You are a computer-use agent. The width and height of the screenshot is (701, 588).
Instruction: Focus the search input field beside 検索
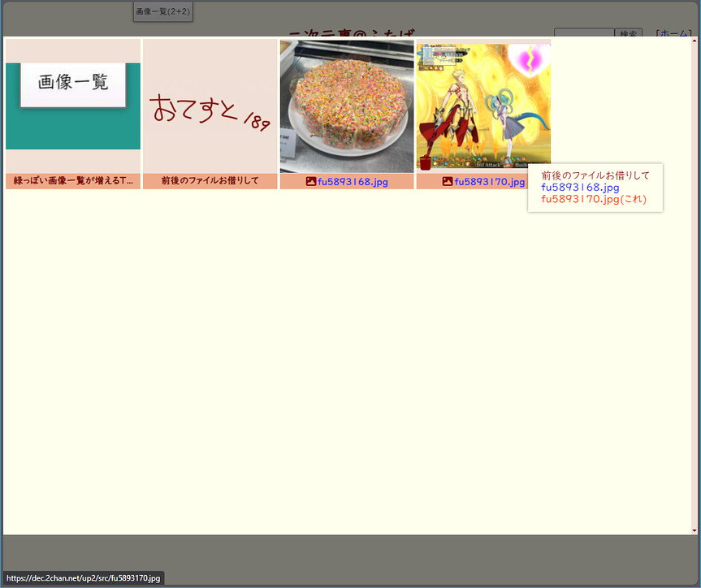583,33
